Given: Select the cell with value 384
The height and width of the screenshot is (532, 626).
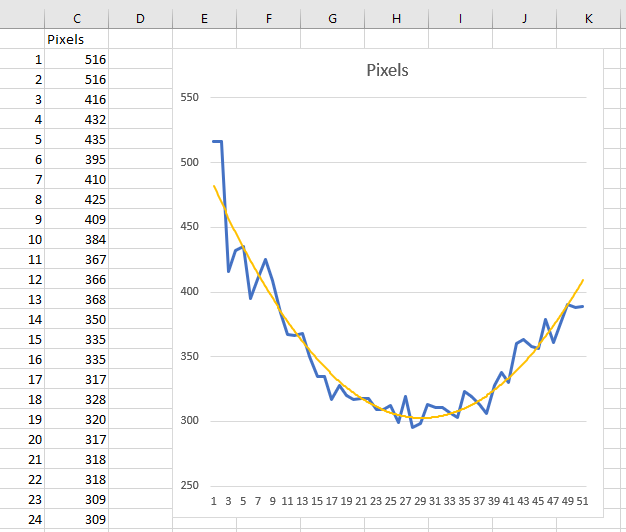Looking at the screenshot, I should [77, 239].
